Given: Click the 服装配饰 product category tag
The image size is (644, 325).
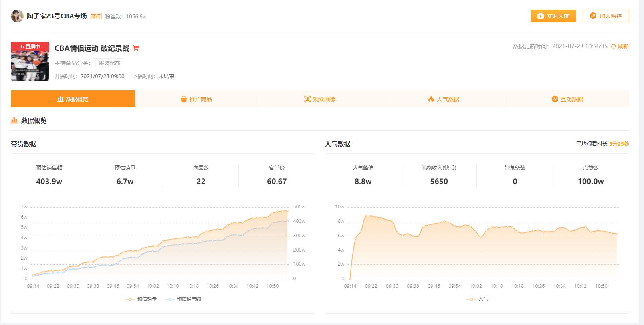Looking at the screenshot, I should click(x=109, y=63).
